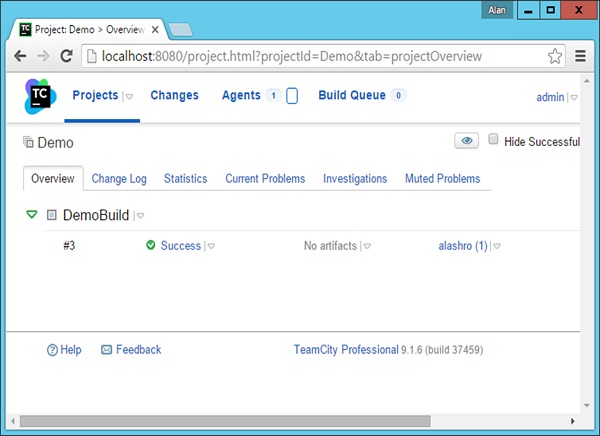Click the Feedback envelope icon
The height and width of the screenshot is (436, 600).
coord(106,350)
